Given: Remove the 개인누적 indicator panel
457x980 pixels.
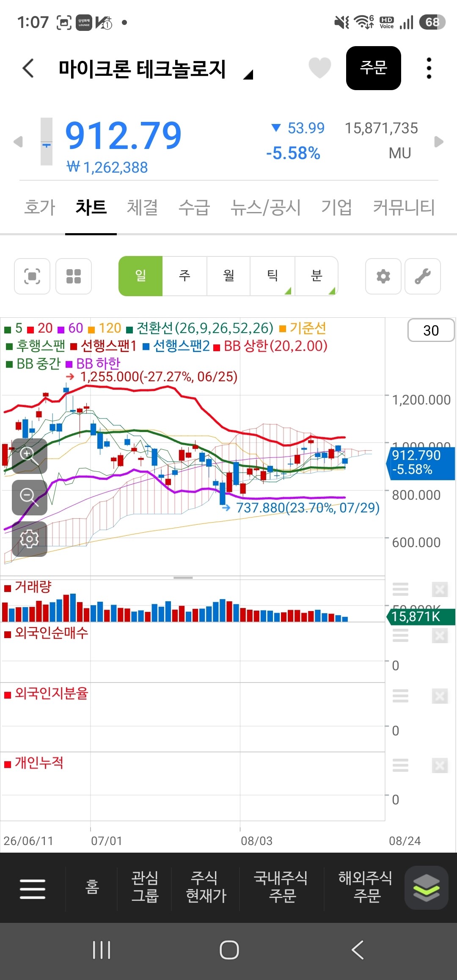Looking at the screenshot, I should coord(440,765).
